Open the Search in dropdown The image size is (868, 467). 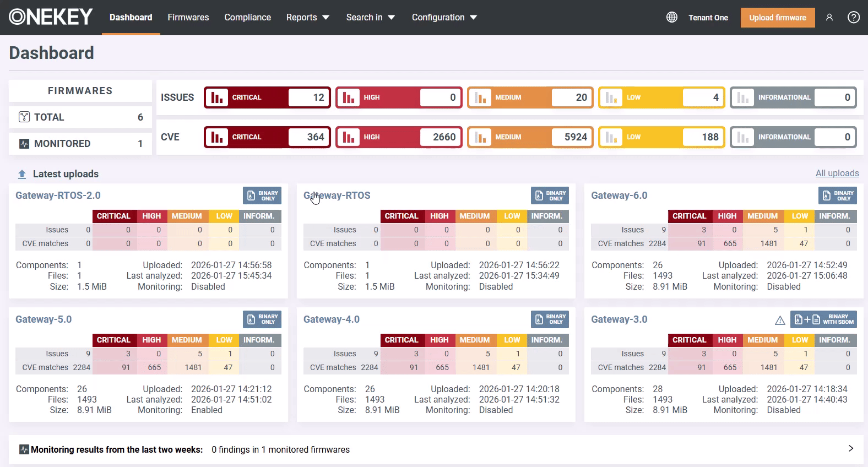(x=370, y=18)
